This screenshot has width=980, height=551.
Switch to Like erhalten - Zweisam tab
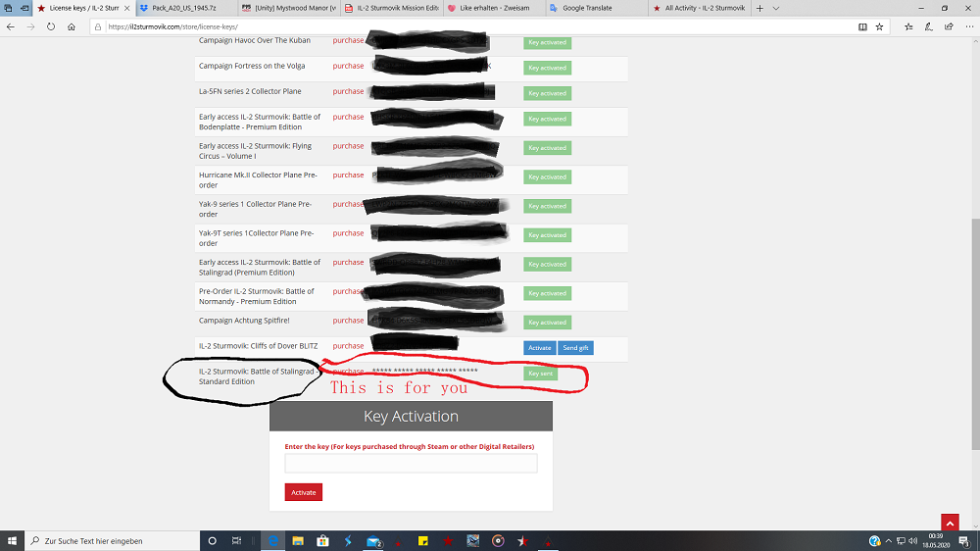click(493, 8)
